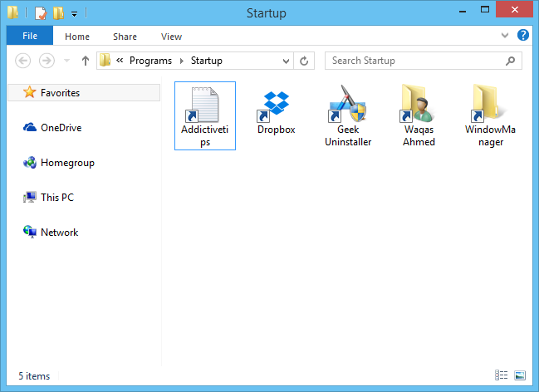Image resolution: width=539 pixels, height=392 pixels.
Task: Open the address bar history dropdown
Action: tap(286, 61)
